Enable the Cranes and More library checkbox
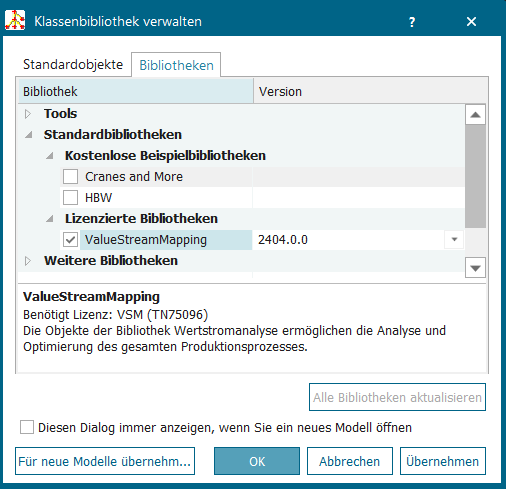506x489 pixels. point(71,176)
